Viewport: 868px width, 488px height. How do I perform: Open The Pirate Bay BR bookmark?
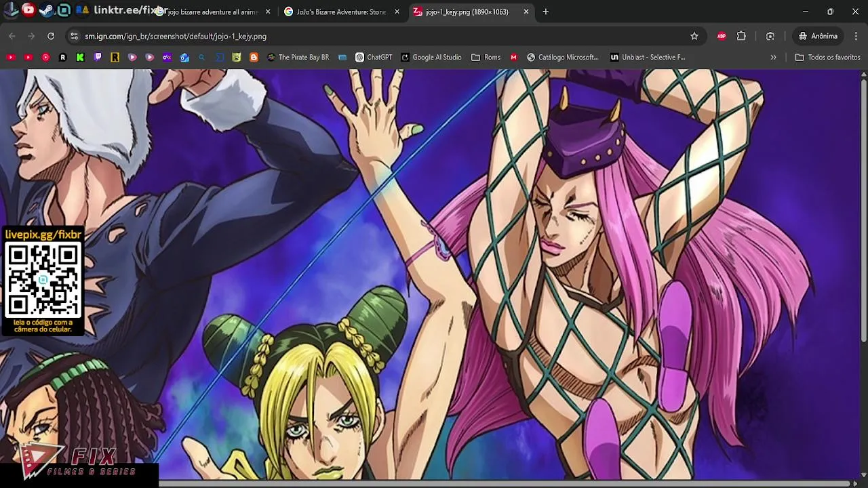point(298,58)
